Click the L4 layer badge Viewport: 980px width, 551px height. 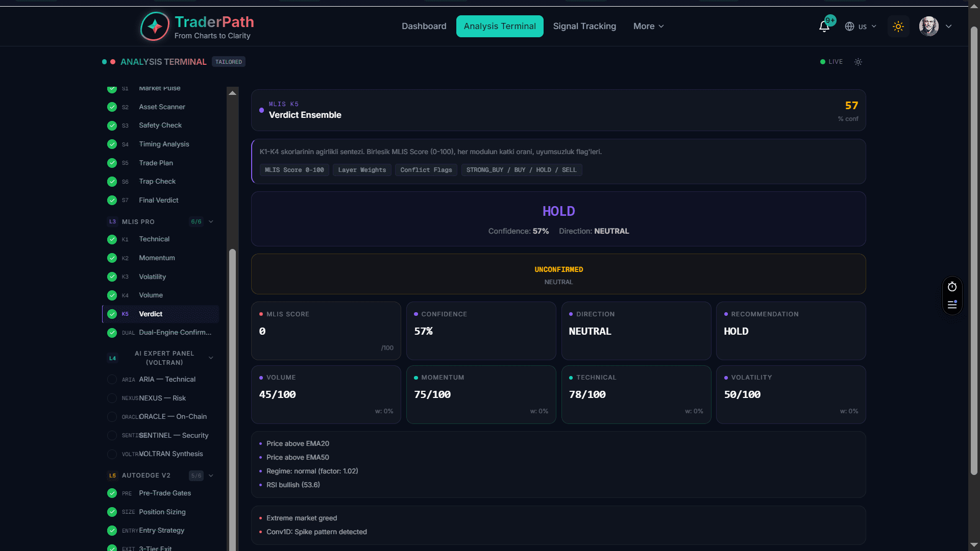112,358
